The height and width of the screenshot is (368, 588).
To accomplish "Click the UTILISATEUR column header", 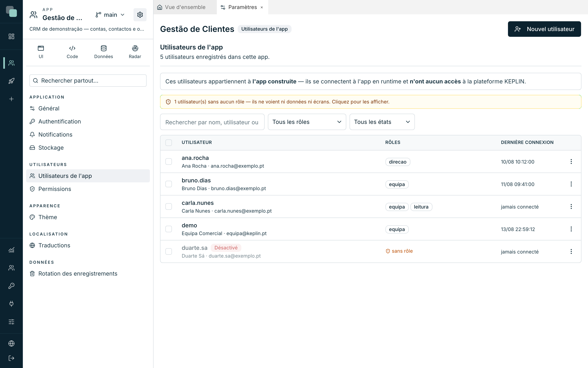I will [197, 142].
